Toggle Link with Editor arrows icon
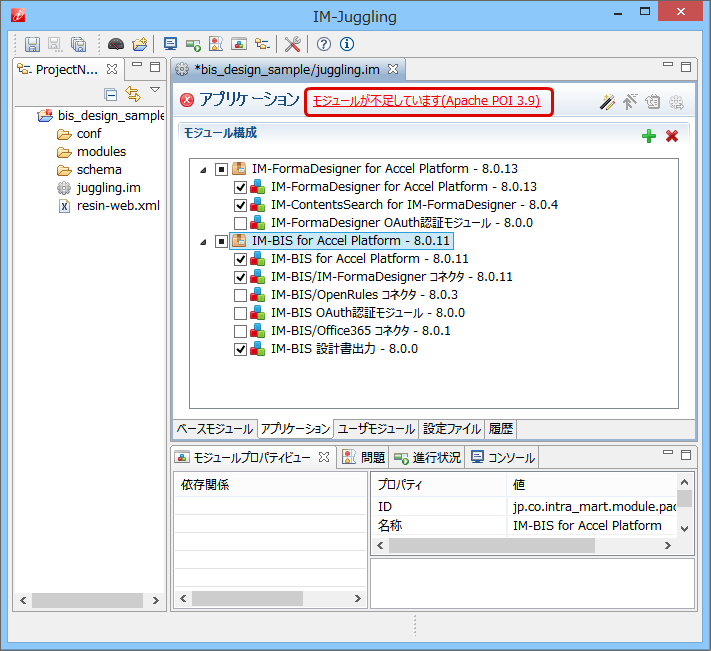 [133, 94]
